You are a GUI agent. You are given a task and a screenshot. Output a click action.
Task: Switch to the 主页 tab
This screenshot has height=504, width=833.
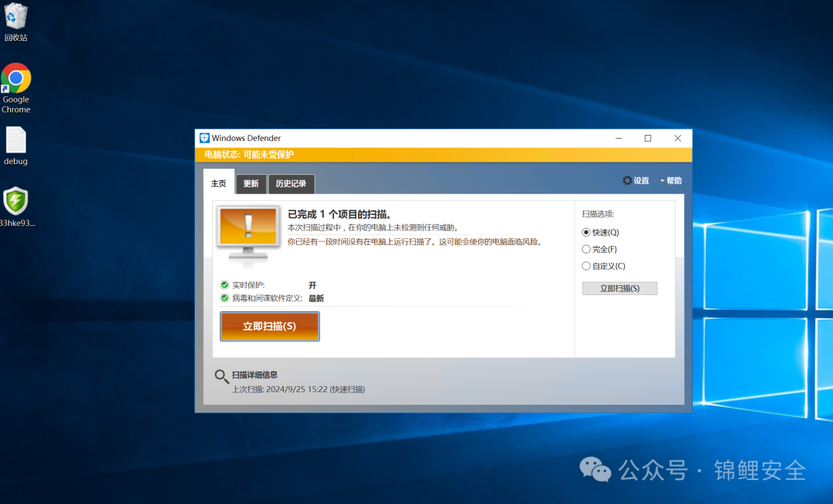pos(219,183)
